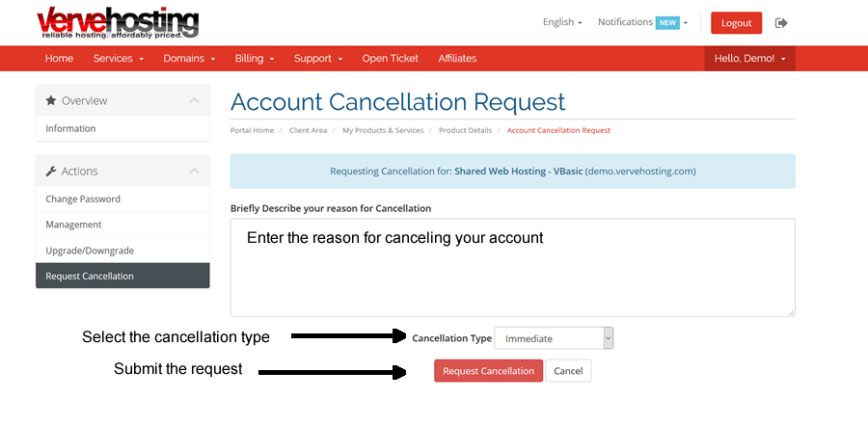Image resolution: width=868 pixels, height=425 pixels.
Task: Click the Request Cancellation red button
Action: click(488, 371)
